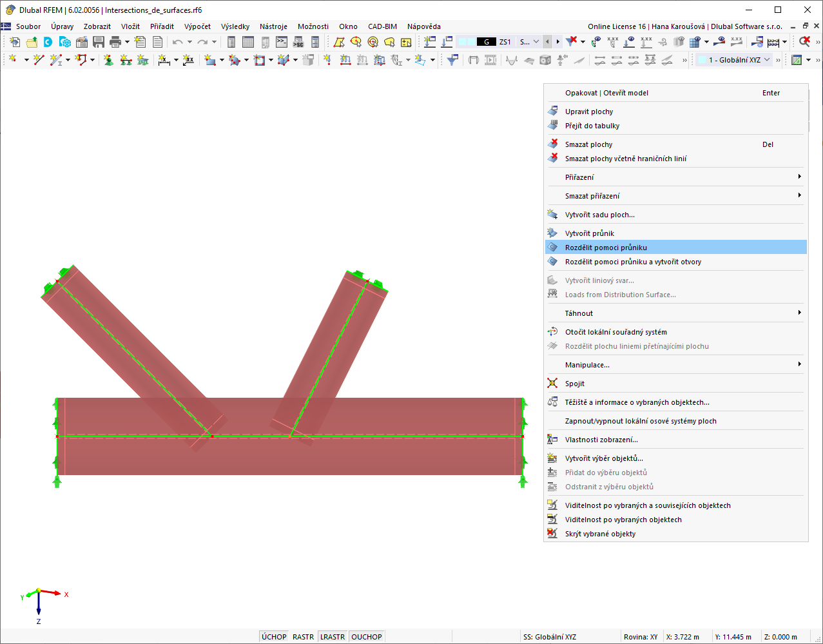Click the new surface tool icon
This screenshot has width=823, height=644.
pos(210,60)
